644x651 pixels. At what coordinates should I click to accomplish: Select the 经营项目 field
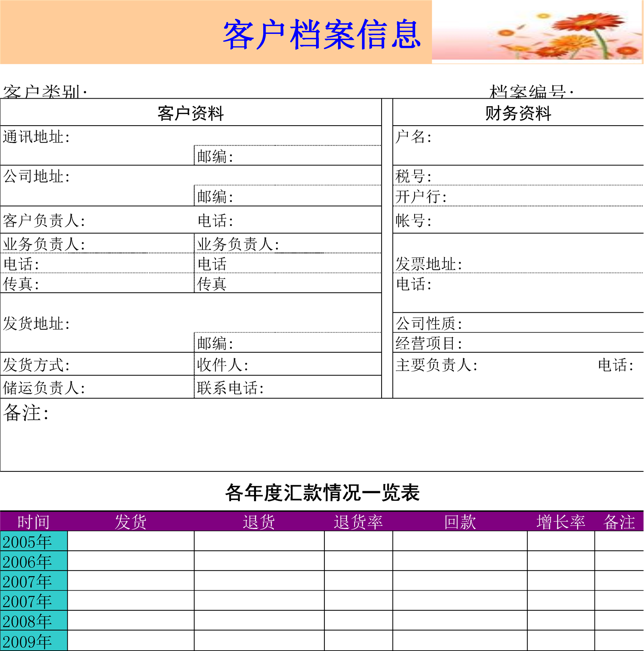429,343
